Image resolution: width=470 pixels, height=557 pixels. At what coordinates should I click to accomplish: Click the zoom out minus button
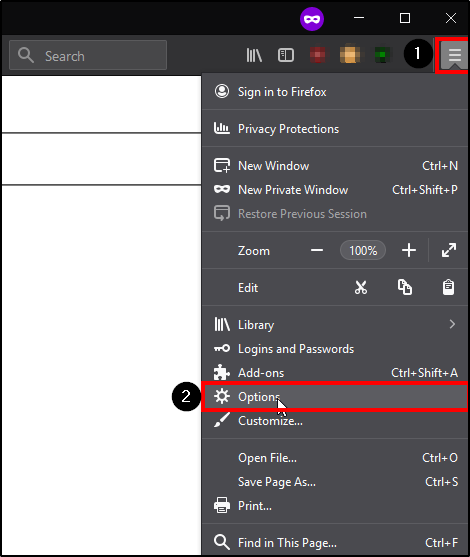point(317,250)
